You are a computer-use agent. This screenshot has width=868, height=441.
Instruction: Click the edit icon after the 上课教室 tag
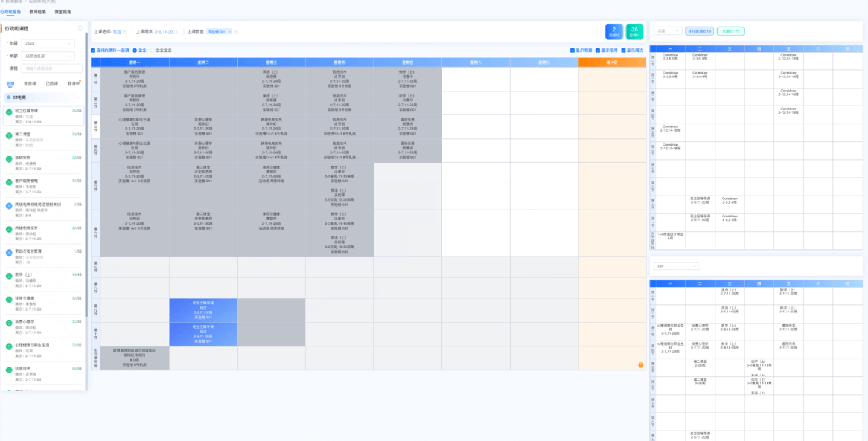[x=235, y=31]
